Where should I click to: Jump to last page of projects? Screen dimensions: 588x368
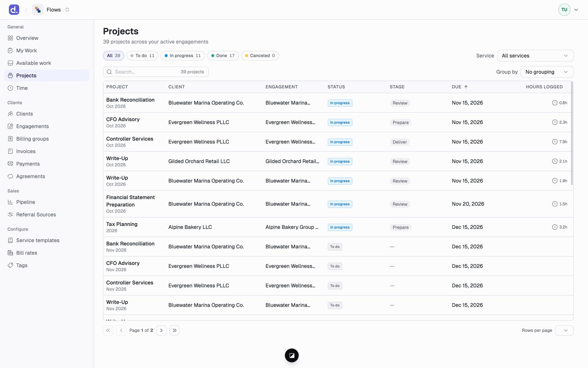tap(175, 330)
